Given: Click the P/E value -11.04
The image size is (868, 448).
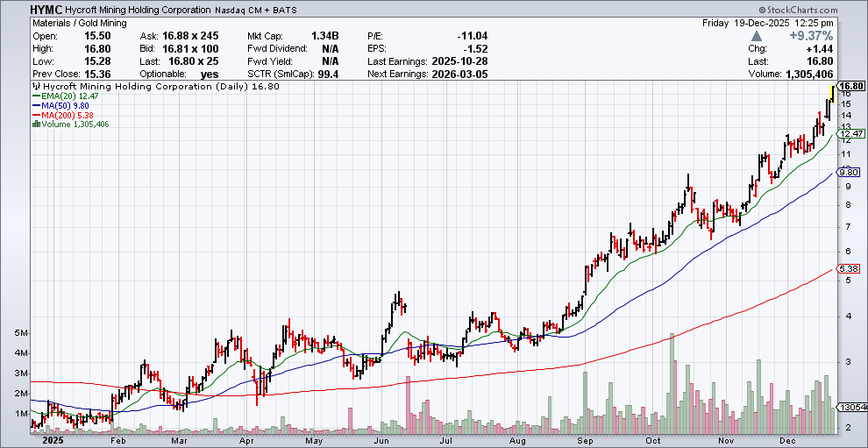Looking at the screenshot, I should click(472, 36).
